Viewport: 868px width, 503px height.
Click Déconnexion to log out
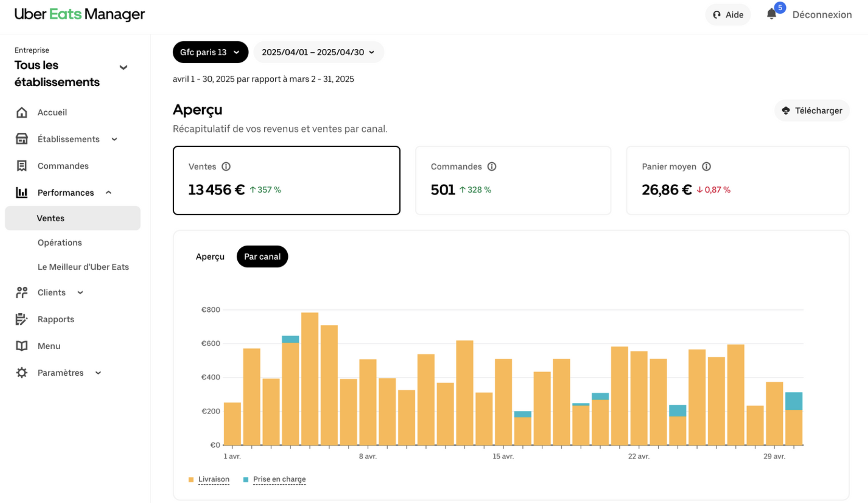click(x=822, y=15)
